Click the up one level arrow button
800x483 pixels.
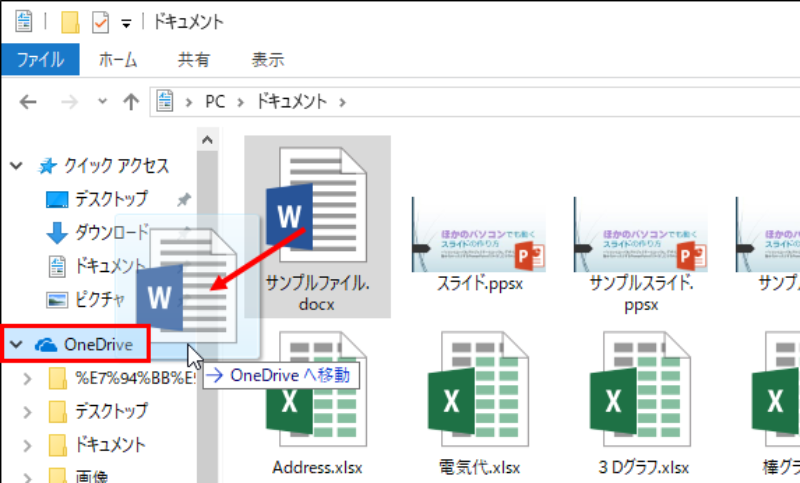(x=130, y=101)
